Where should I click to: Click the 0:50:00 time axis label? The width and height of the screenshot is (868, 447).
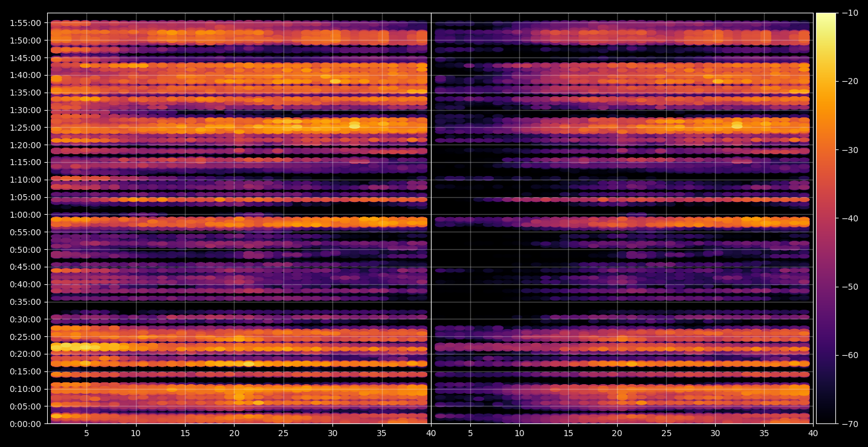tap(25, 249)
